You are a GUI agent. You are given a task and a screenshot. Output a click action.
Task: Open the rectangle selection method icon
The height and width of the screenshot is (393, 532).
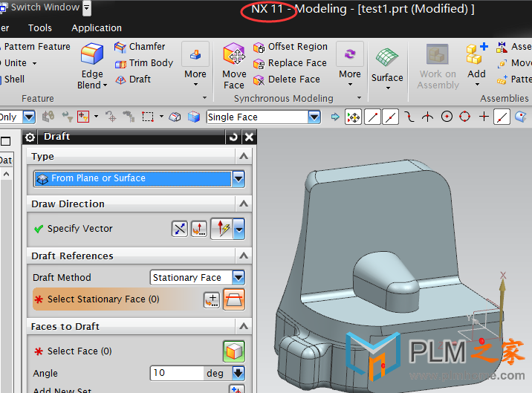148,117
